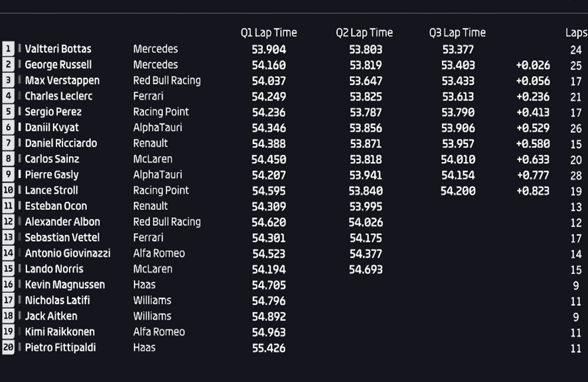The width and height of the screenshot is (588, 382).
Task: Select Bottas's Q3 time 53.377
Action: tap(458, 49)
